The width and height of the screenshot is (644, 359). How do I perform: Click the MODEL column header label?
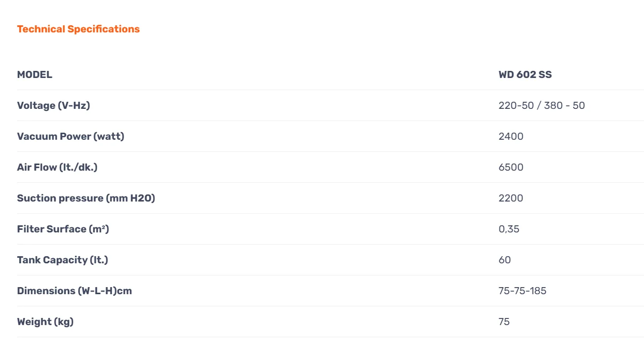point(34,74)
